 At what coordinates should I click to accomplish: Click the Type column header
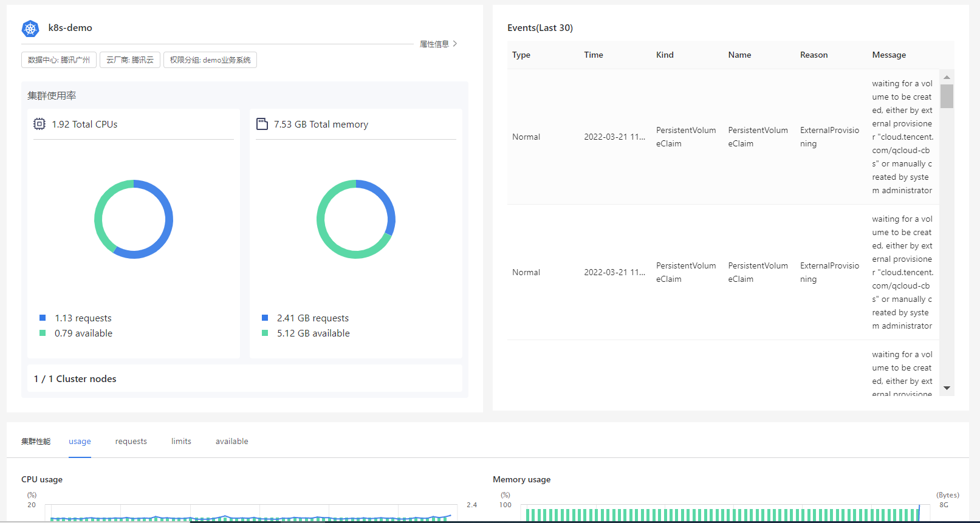pos(521,55)
